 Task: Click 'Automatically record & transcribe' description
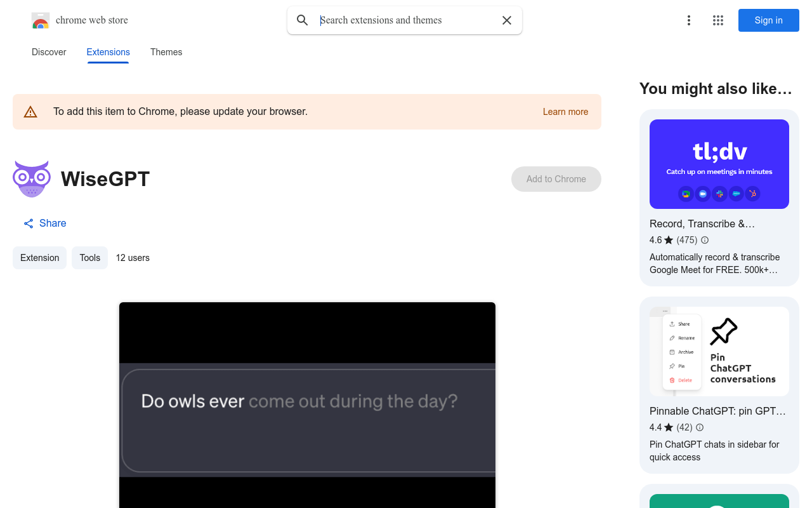pyautogui.click(x=715, y=264)
